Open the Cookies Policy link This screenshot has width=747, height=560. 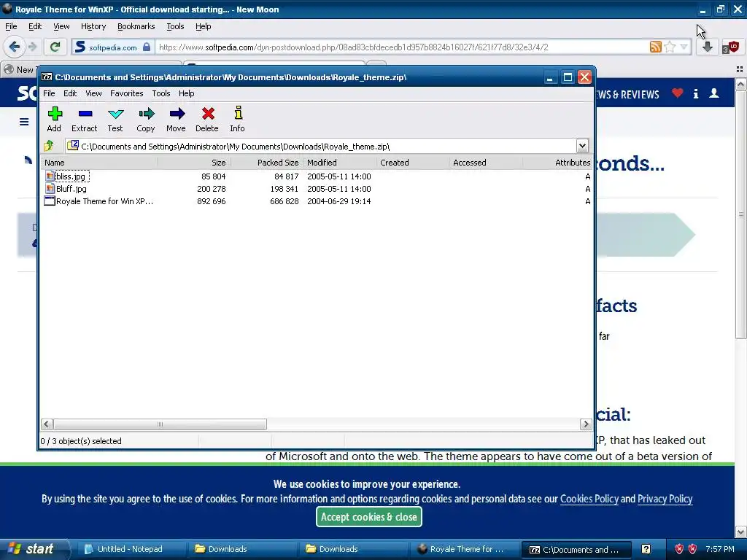click(x=589, y=499)
